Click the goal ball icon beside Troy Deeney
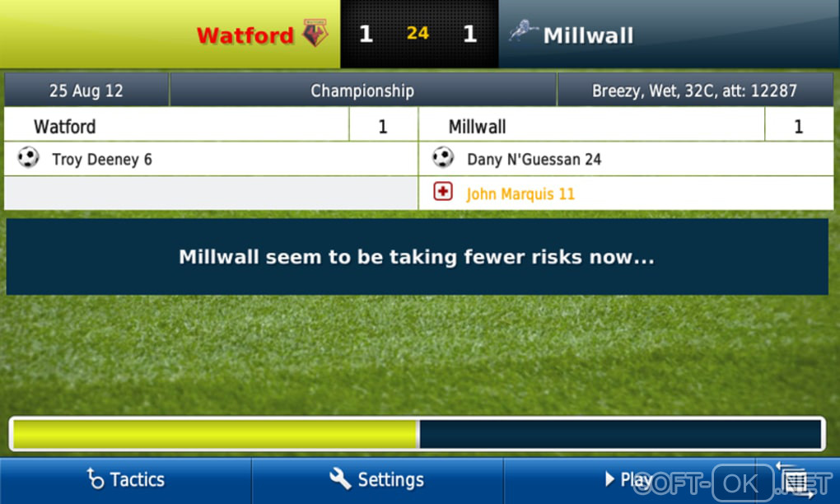 point(28,158)
